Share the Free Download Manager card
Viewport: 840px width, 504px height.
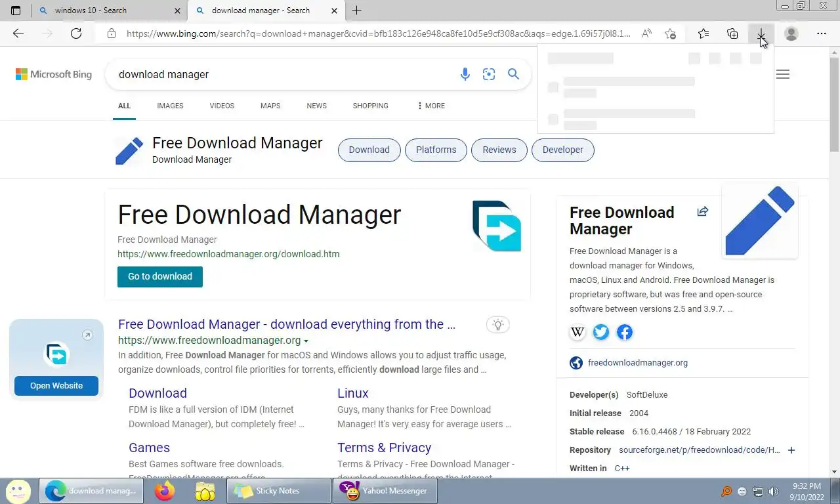[703, 211]
